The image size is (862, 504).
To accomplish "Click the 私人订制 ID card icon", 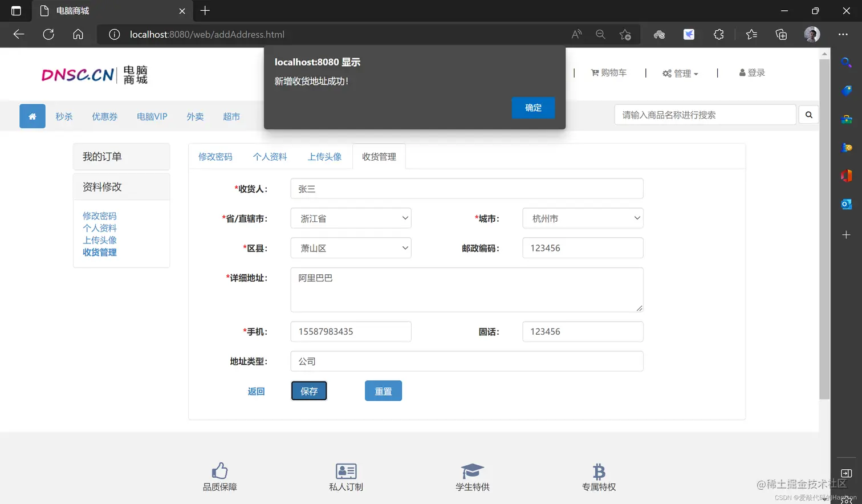I will [345, 469].
